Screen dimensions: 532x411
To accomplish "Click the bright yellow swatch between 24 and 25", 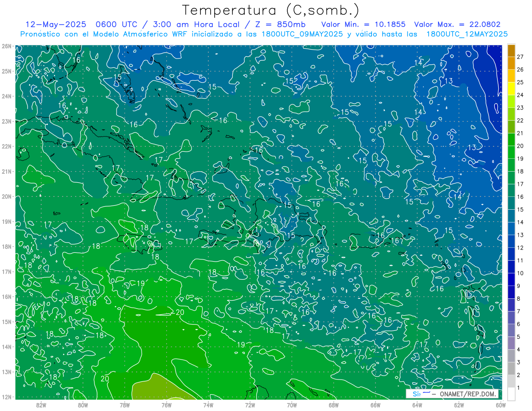I will [x=511, y=89].
